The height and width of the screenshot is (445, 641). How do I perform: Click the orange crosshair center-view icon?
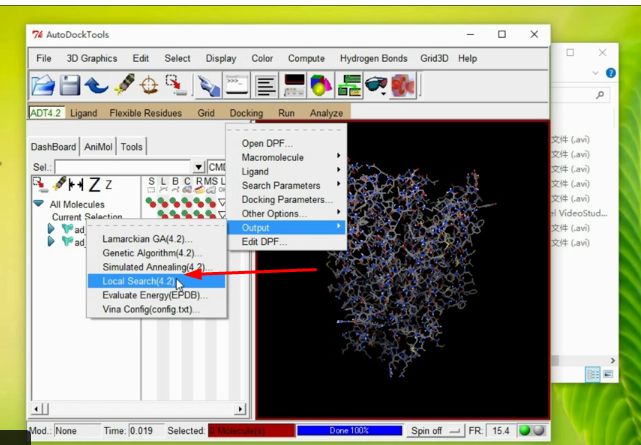pos(149,85)
